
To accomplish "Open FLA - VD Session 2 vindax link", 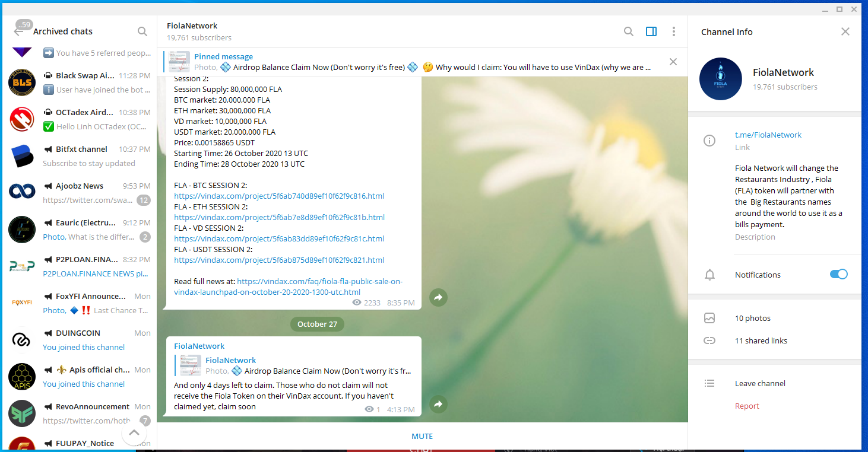I will (279, 238).
